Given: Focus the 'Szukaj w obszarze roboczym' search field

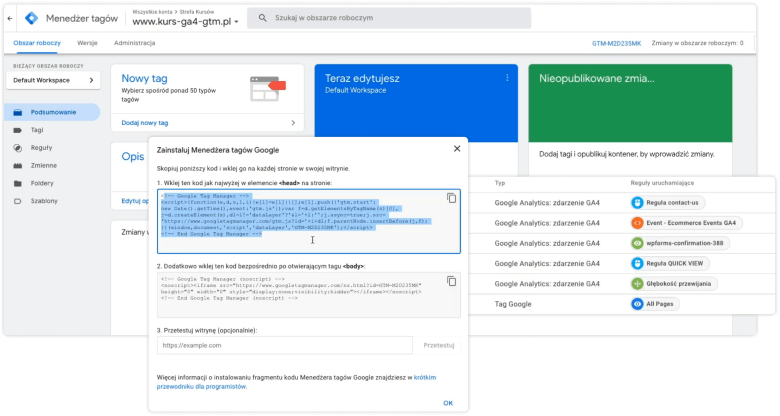Looking at the screenshot, I should pyautogui.click(x=389, y=18).
